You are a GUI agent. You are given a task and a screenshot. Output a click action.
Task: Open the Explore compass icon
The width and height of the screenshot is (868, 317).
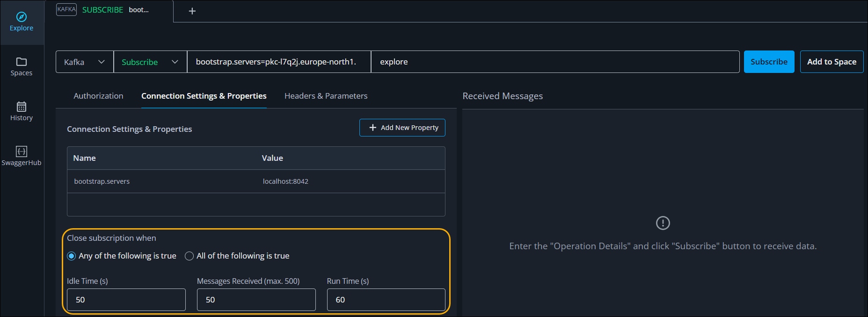point(22,17)
